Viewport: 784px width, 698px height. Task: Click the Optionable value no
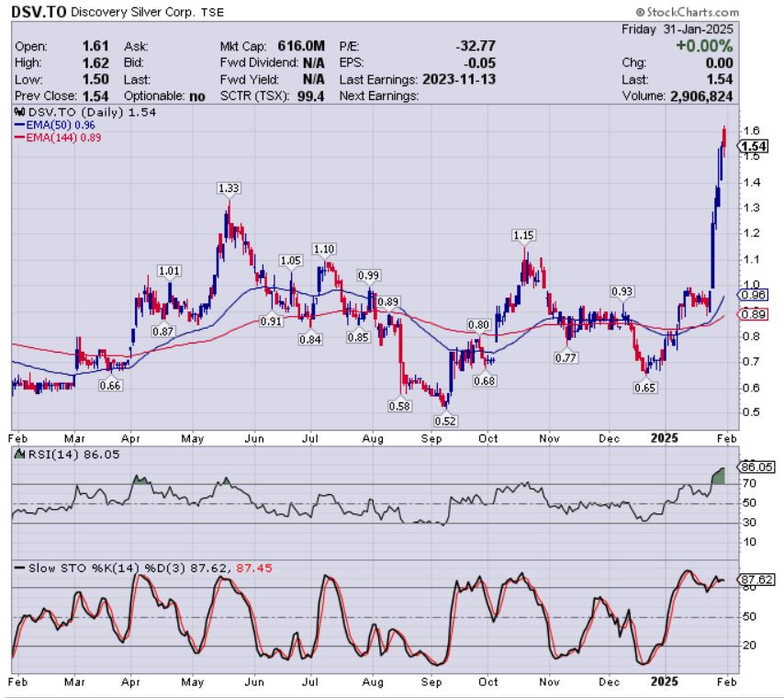click(x=197, y=96)
